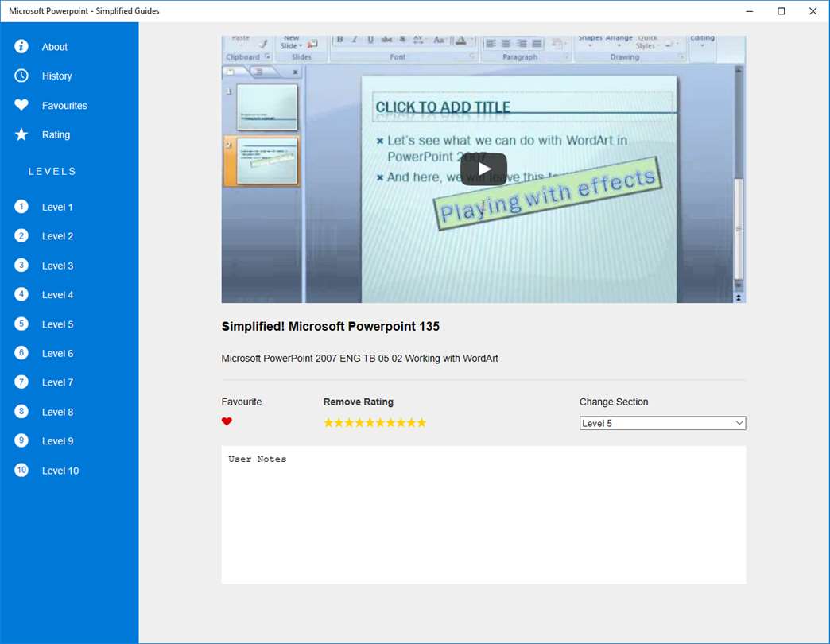The image size is (830, 644).
Task: Click the Level 10 numbered circle icon
Action: (x=21, y=470)
